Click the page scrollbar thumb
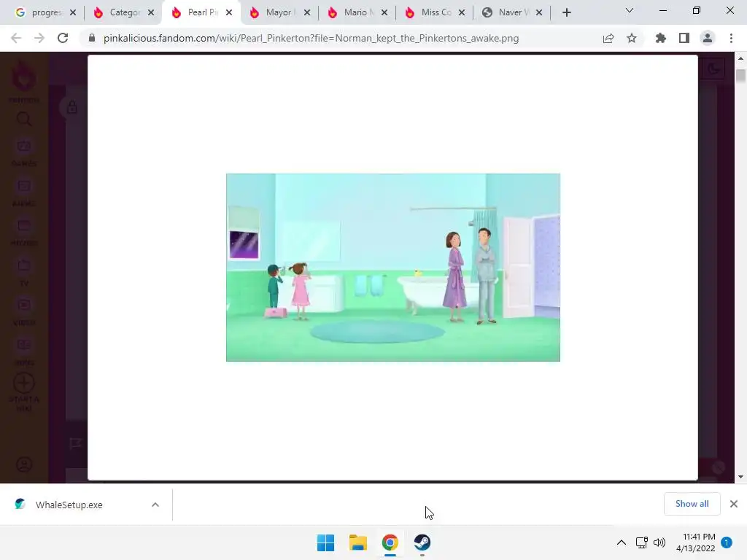This screenshot has height=560, width=747. 740,76
